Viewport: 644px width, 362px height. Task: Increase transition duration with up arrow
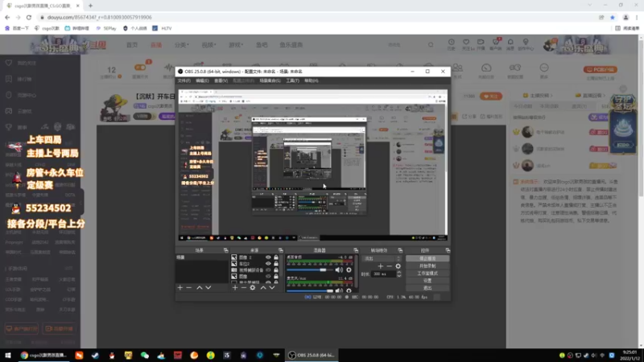pos(398,272)
